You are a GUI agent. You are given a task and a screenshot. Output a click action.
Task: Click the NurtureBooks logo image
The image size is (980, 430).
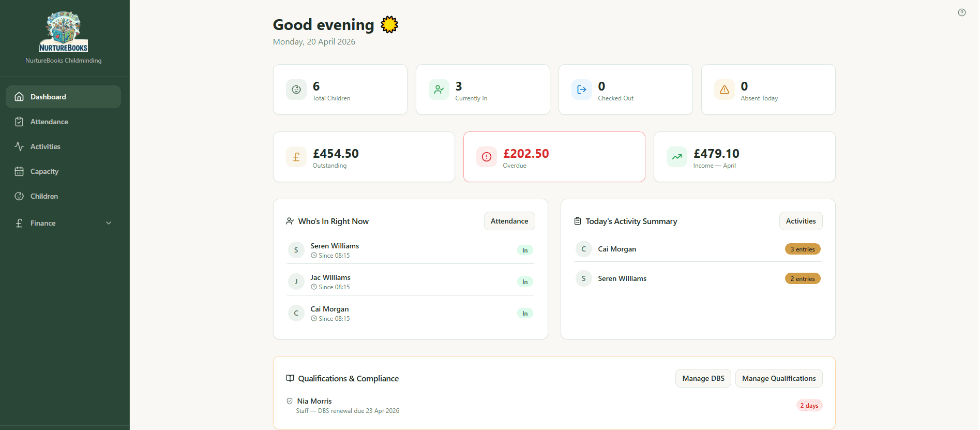(63, 32)
